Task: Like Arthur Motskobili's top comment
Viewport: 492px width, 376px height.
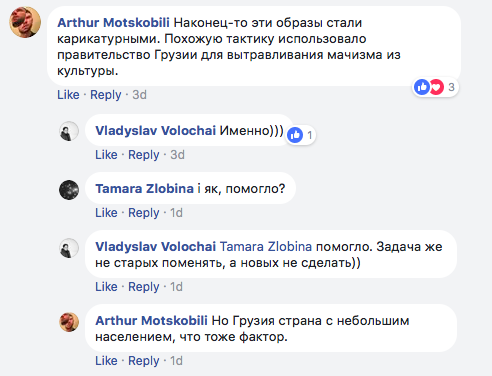Action: (68, 95)
